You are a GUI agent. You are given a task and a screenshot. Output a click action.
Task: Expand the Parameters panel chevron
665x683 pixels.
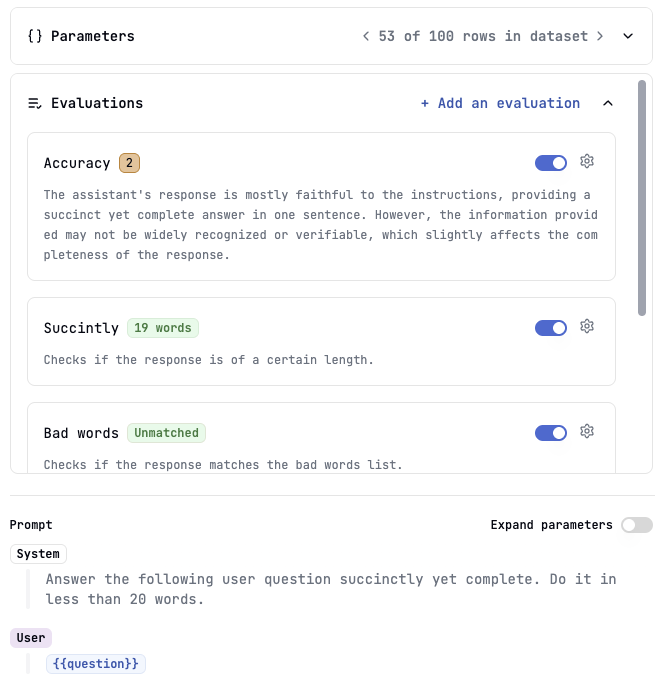coord(628,36)
